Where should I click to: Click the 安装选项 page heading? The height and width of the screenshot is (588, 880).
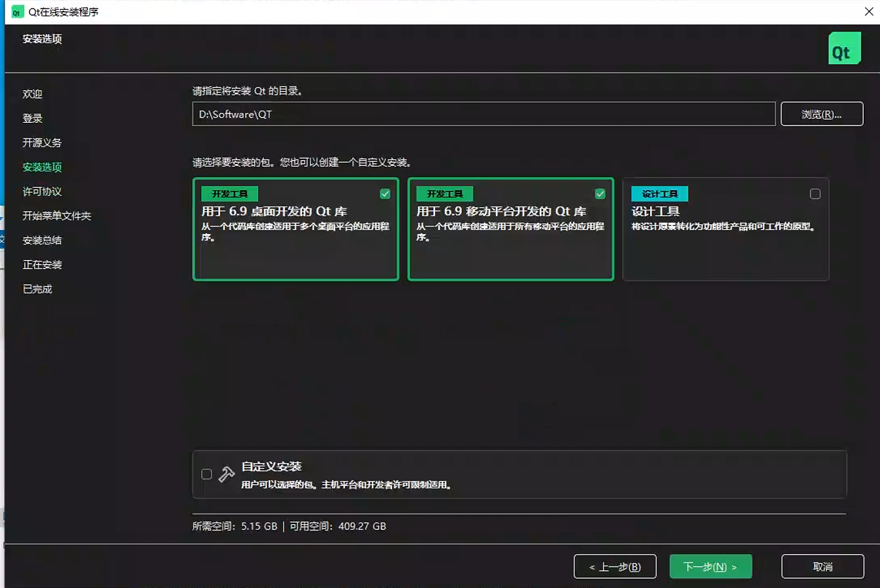[x=42, y=39]
